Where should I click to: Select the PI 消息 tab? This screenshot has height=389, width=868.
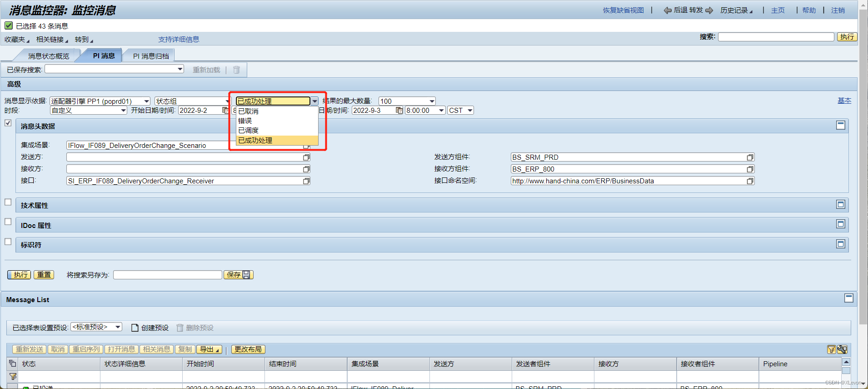point(104,56)
